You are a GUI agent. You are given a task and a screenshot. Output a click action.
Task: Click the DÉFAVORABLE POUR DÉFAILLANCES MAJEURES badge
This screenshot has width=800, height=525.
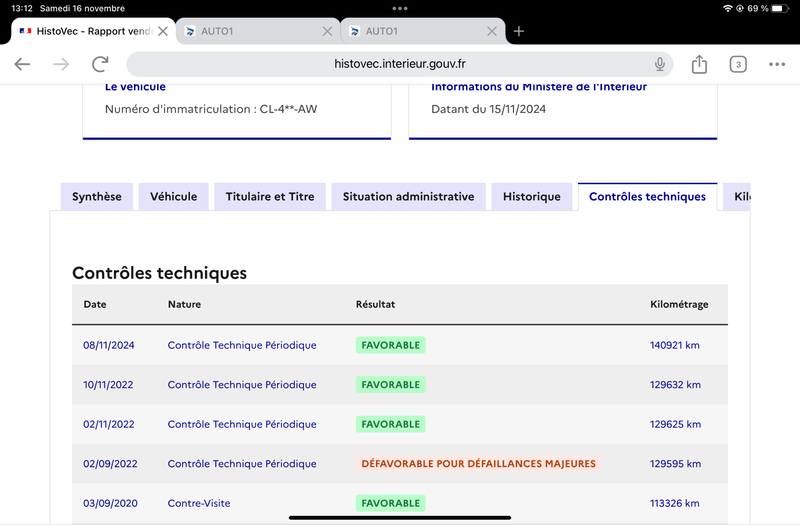pyautogui.click(x=479, y=464)
